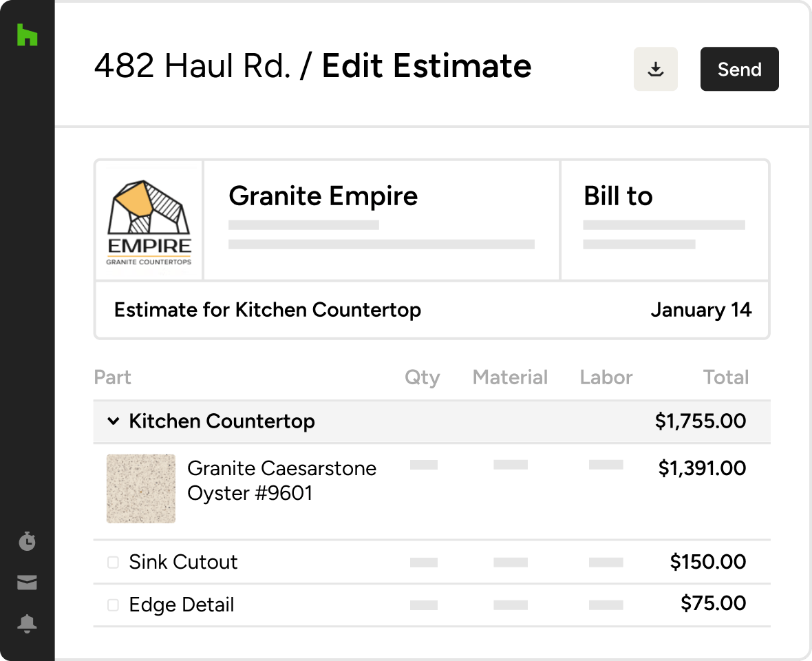Open the notifications bell icon
This screenshot has width=812, height=661.
point(27,624)
